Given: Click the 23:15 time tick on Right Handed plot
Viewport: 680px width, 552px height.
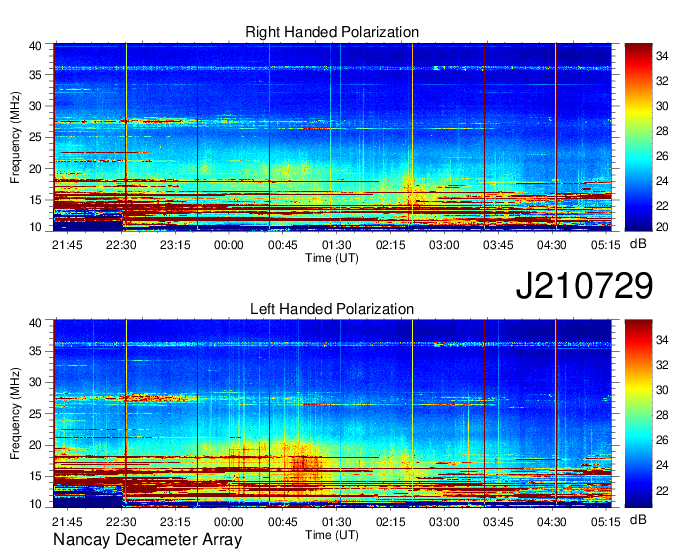Looking at the screenshot, I should [x=175, y=245].
